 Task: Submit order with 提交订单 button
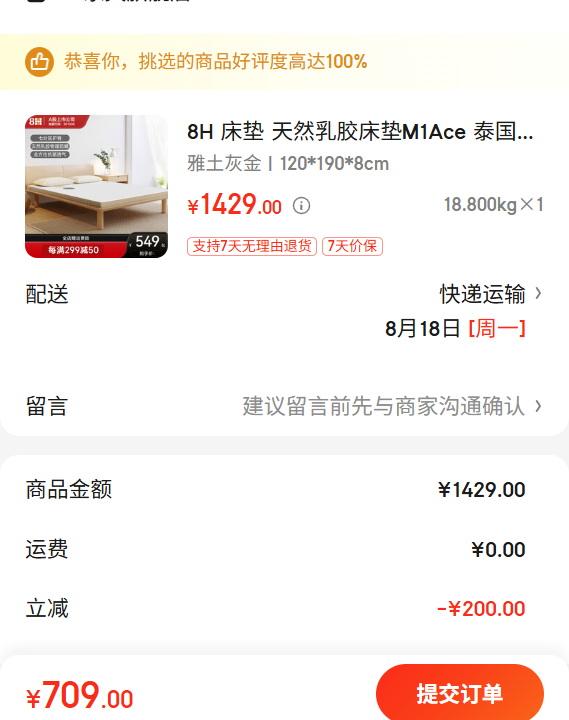coord(460,693)
